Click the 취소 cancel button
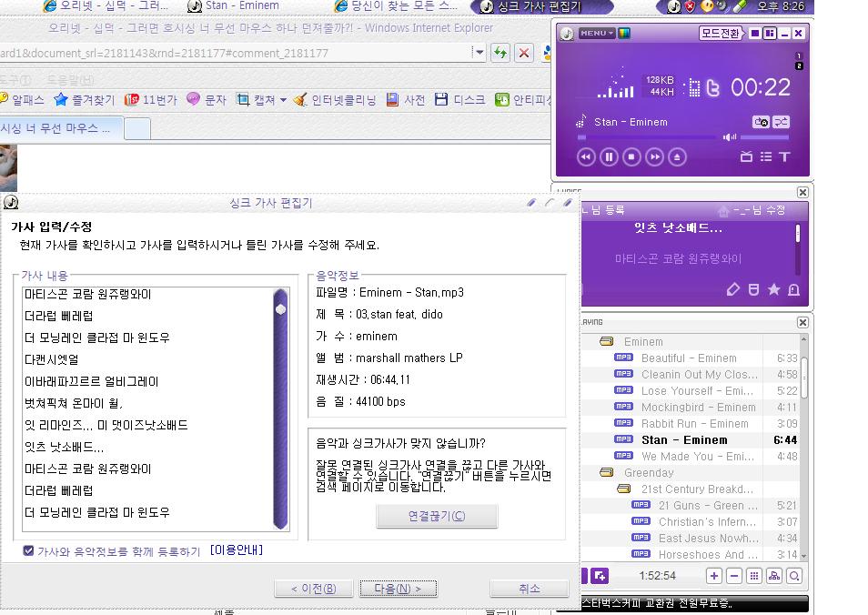The width and height of the screenshot is (868, 615). coord(530,589)
